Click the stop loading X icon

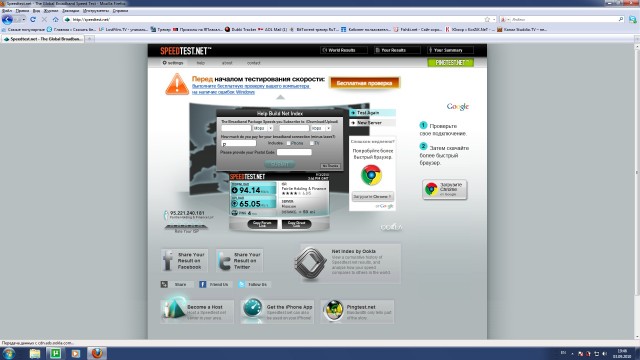click(44, 19)
